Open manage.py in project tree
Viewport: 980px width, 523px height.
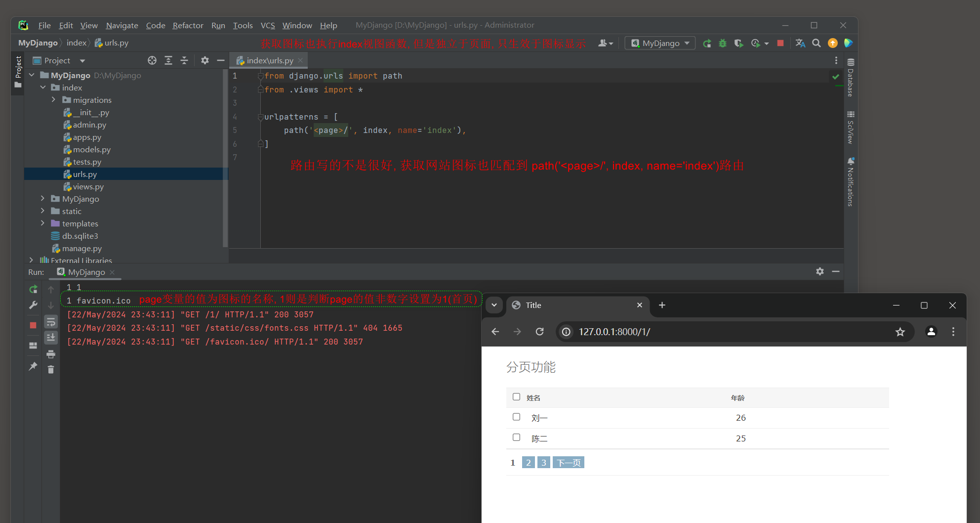(82, 249)
